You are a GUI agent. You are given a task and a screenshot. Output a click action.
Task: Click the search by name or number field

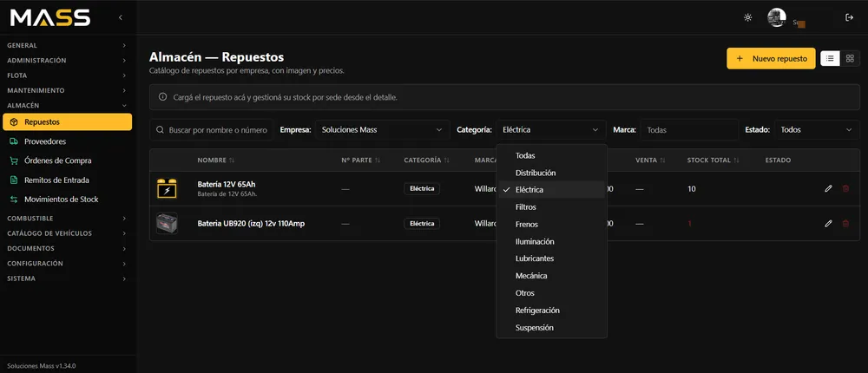[x=211, y=129]
